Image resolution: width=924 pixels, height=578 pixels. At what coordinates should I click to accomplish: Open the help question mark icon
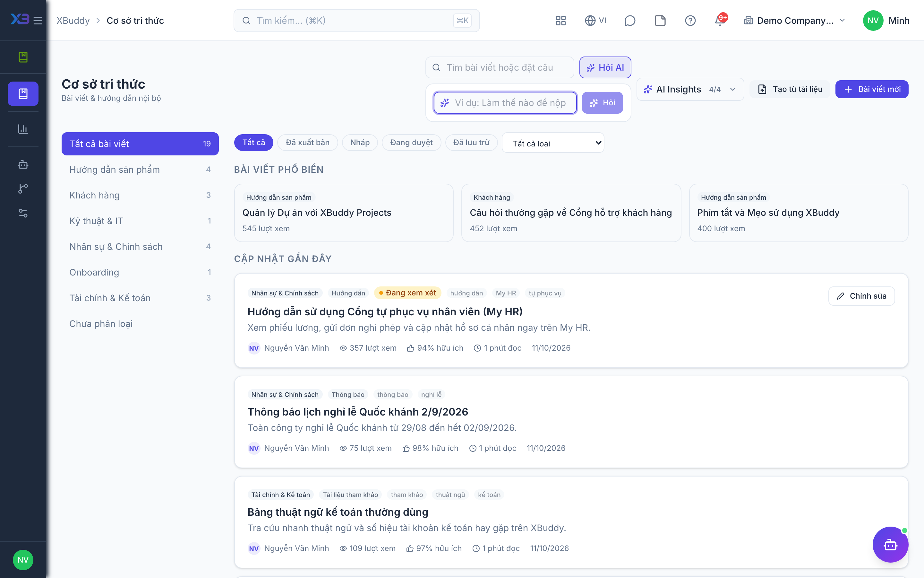pyautogui.click(x=690, y=20)
